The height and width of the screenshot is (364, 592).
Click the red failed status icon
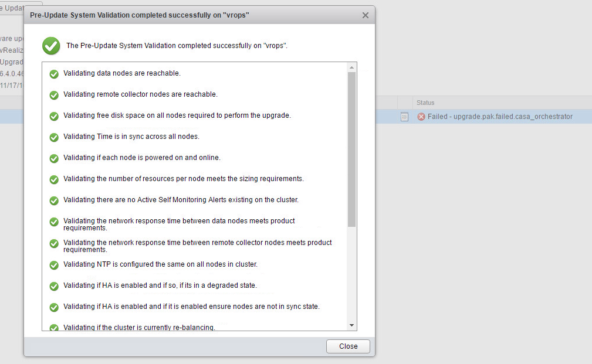click(x=421, y=117)
